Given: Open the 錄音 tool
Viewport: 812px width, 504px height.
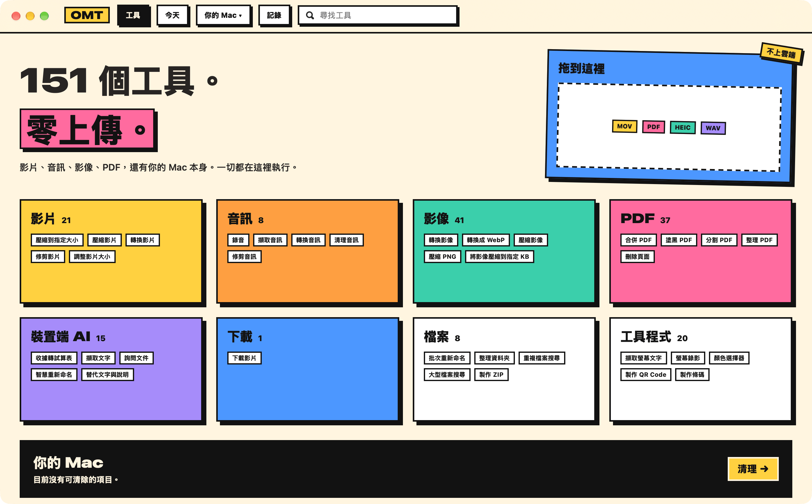Looking at the screenshot, I should click(x=238, y=240).
